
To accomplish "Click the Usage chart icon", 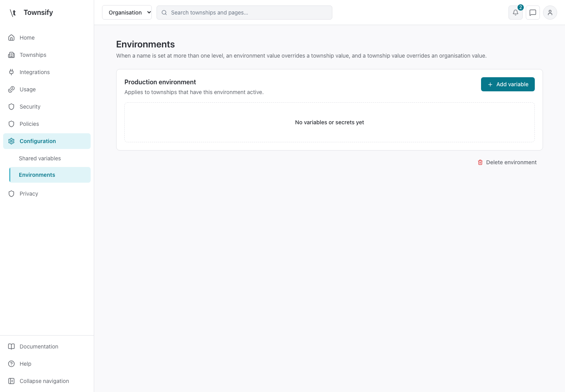I will click(x=11, y=89).
